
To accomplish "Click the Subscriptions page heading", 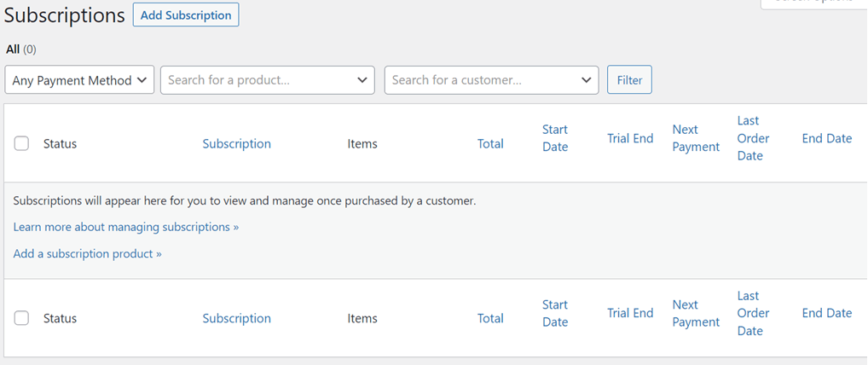I will pyautogui.click(x=64, y=15).
